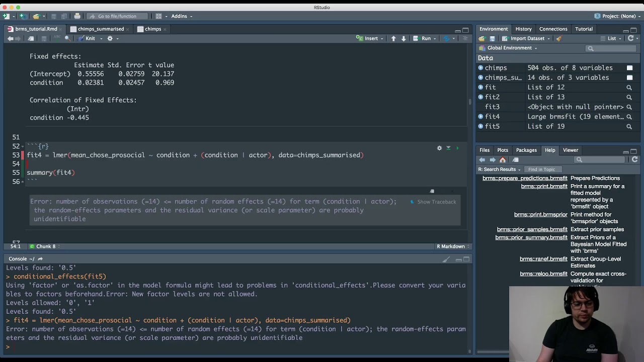Open the R: Search Results dropdown
This screenshot has height=362, width=644.
click(x=500, y=169)
